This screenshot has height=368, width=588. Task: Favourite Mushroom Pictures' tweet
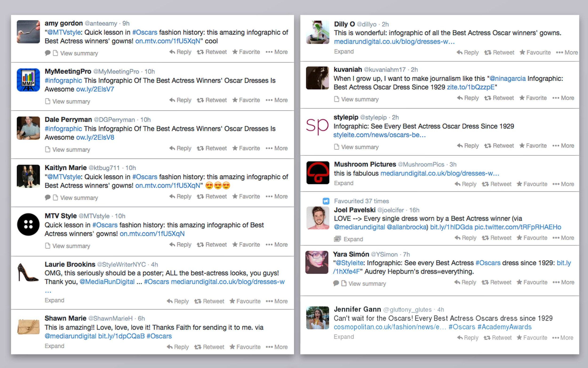point(532,184)
